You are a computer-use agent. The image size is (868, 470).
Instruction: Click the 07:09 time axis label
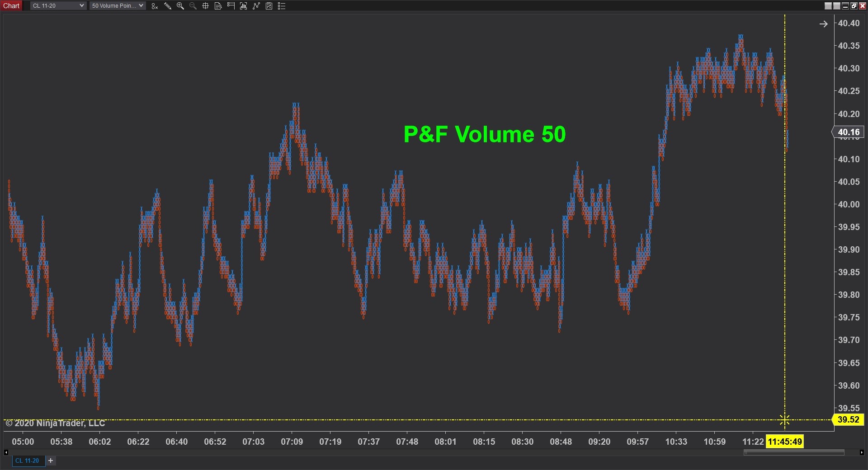tap(292, 442)
